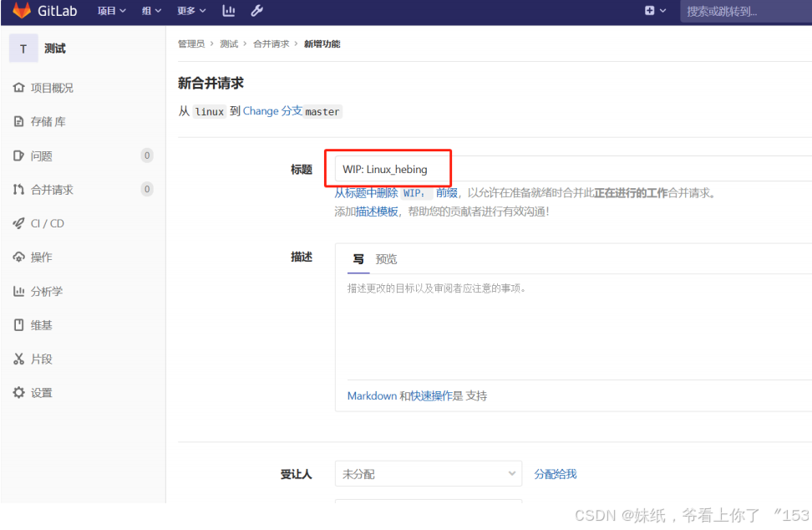This screenshot has height=530, width=812.
Task: Switch to the 预览 tab
Action: coord(386,258)
